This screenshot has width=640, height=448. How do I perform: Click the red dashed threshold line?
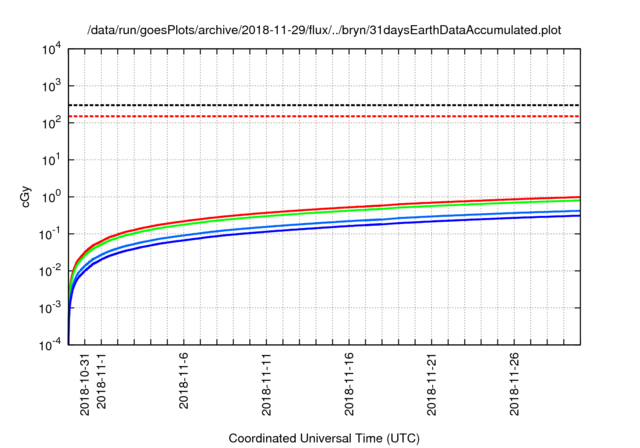pos(324,117)
